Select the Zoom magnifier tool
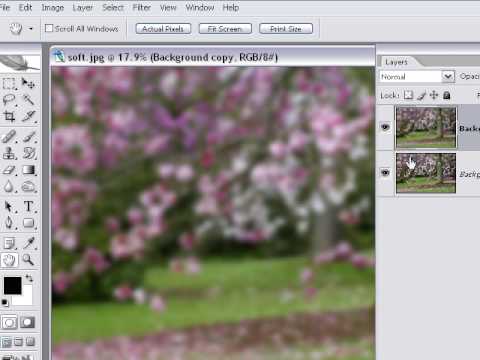The height and width of the screenshot is (360, 480). (29, 259)
